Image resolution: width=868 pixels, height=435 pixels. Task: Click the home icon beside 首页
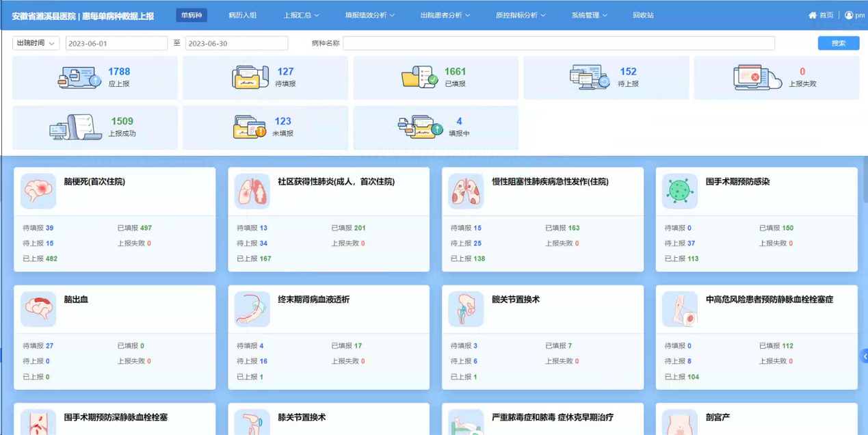[x=813, y=15]
